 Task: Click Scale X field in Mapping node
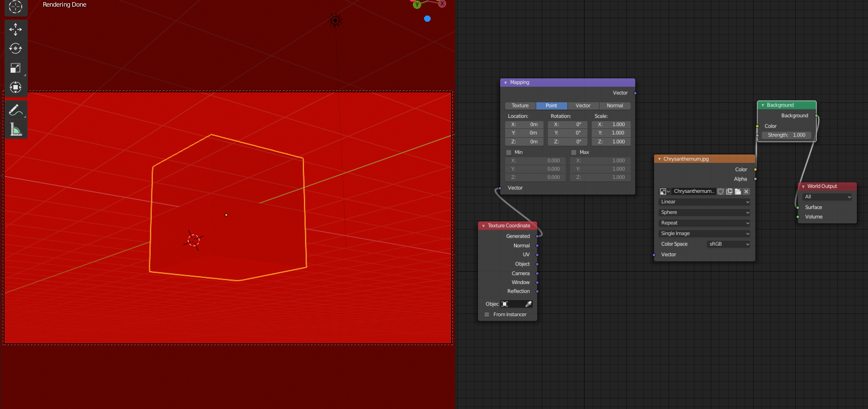[x=611, y=124]
